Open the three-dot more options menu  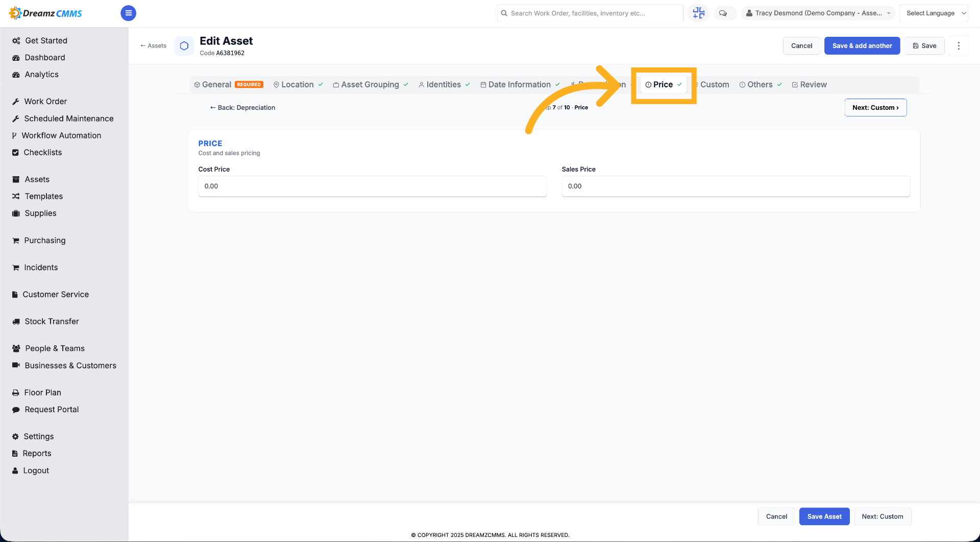coord(959,46)
